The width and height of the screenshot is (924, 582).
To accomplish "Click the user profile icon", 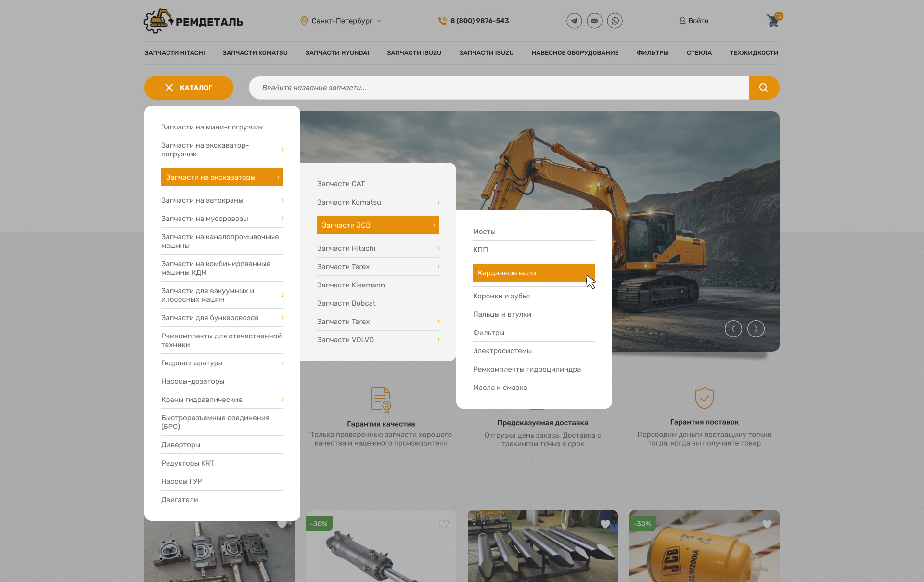I will coord(682,21).
